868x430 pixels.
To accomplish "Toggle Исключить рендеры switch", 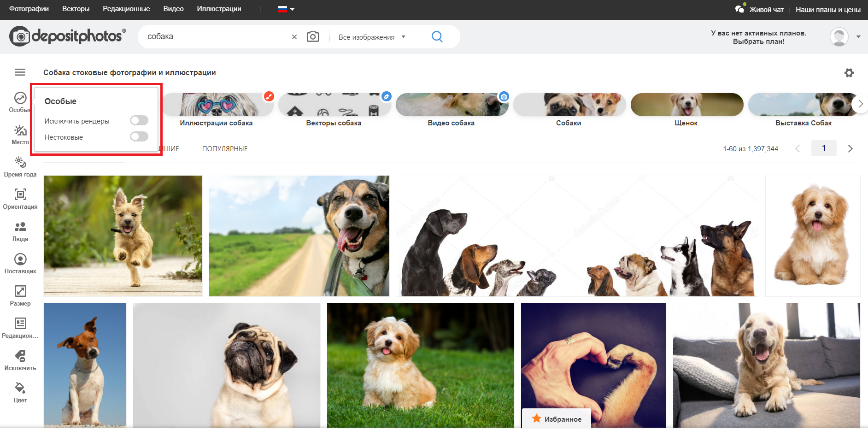I will pos(139,120).
